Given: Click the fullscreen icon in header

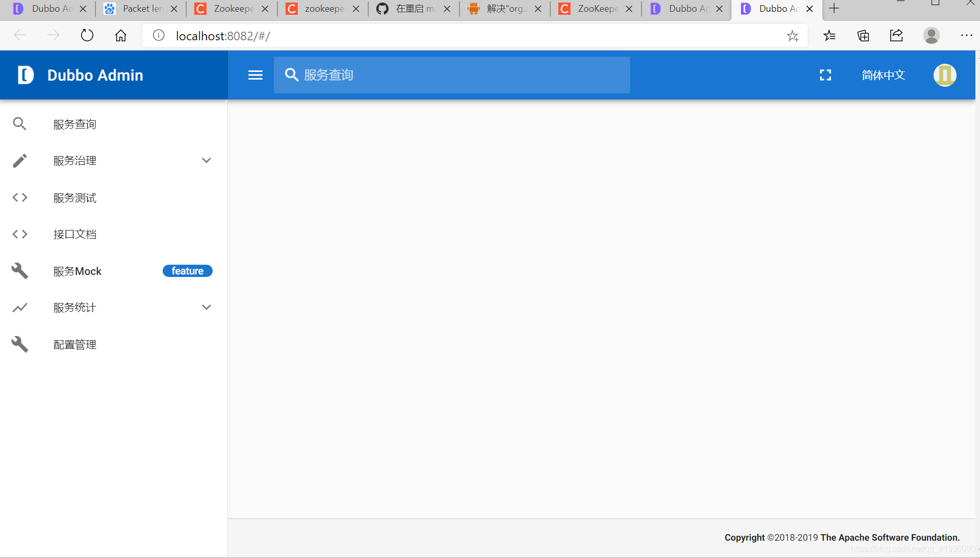Looking at the screenshot, I should coord(825,75).
